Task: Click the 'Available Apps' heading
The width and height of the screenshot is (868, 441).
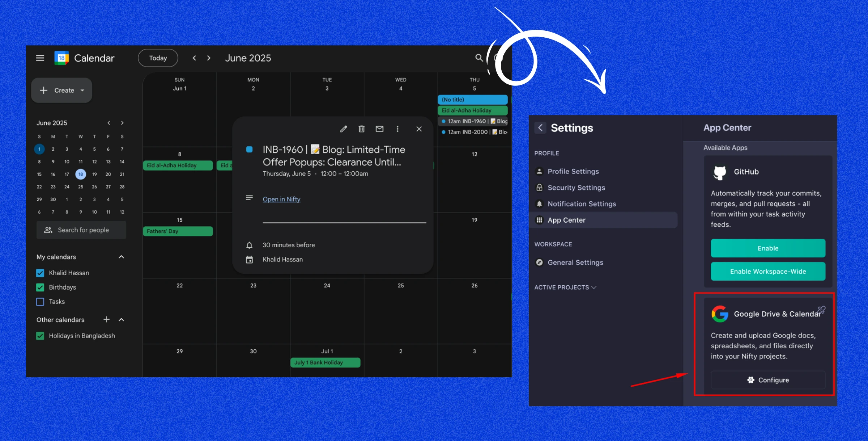Action: 726,148
